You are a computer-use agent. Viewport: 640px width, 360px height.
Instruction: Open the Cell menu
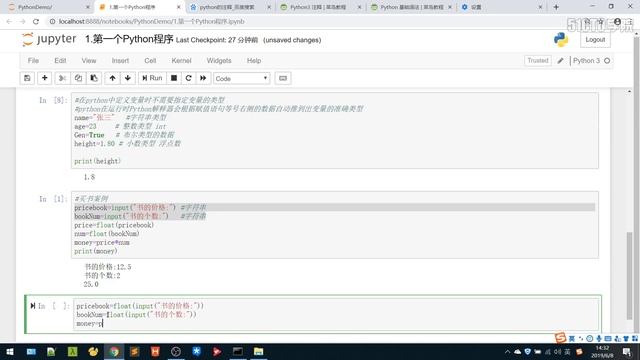tap(150, 60)
